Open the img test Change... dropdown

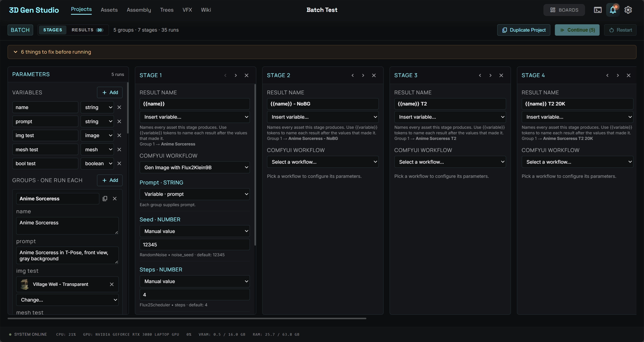67,300
